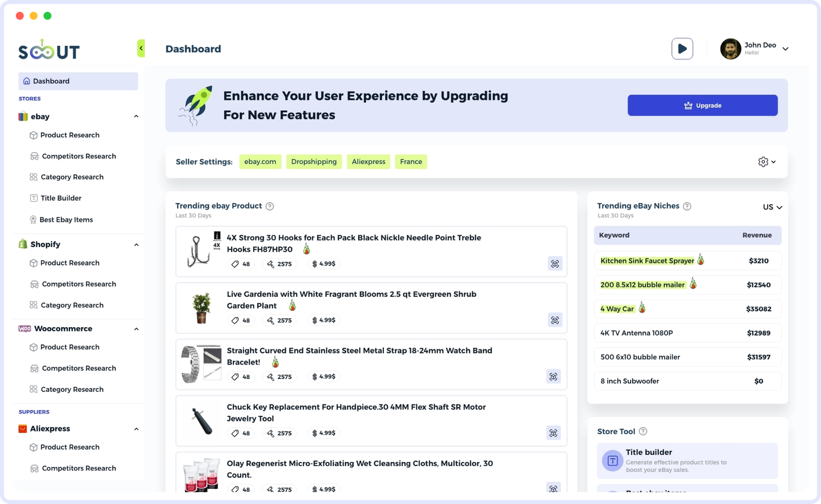821x504 pixels.
Task: Collapse the ebay stores section
Action: tap(136, 116)
